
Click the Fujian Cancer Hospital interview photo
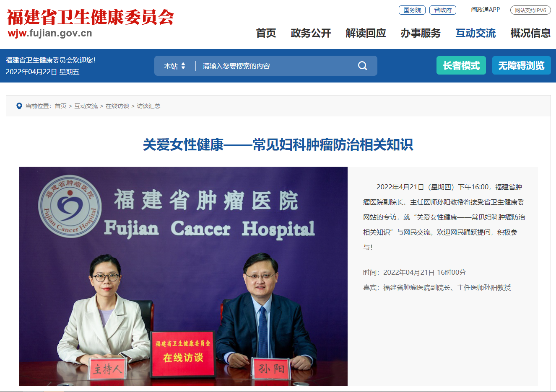tap(183, 276)
